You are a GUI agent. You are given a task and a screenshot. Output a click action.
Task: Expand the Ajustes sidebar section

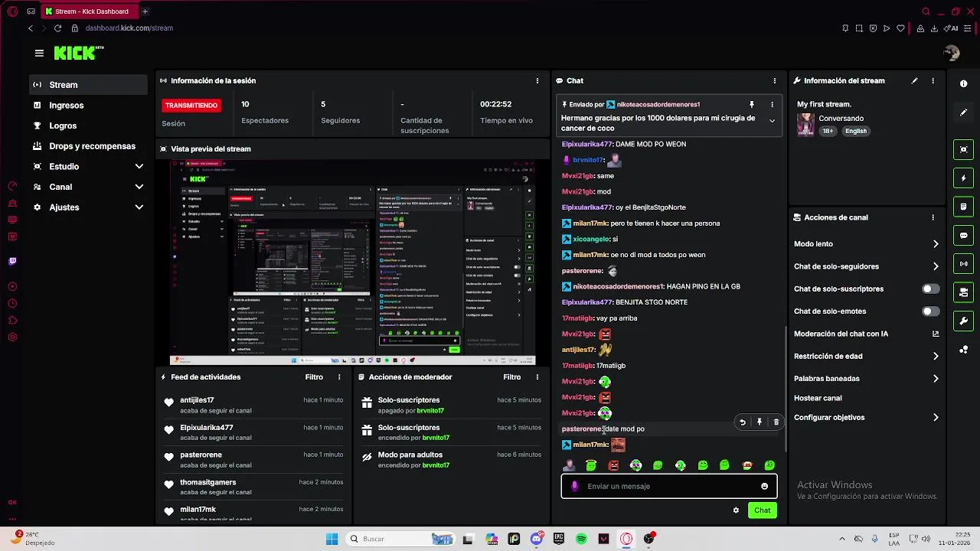pyautogui.click(x=88, y=207)
